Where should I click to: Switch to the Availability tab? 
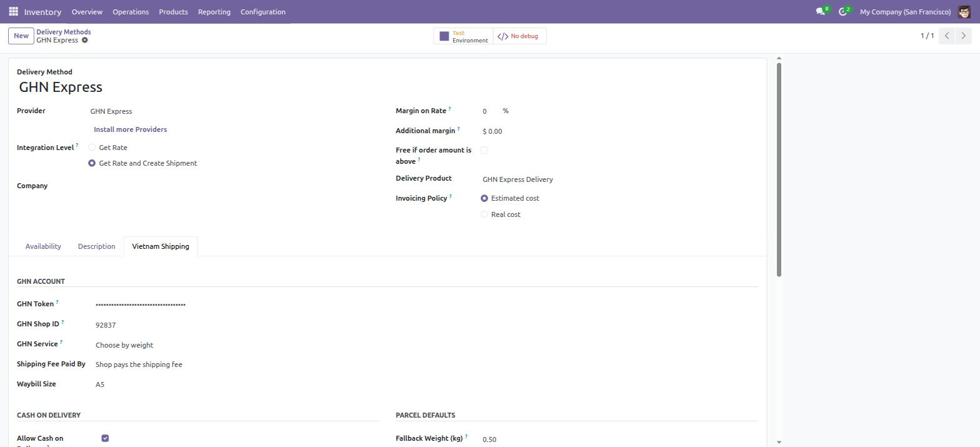coord(43,246)
